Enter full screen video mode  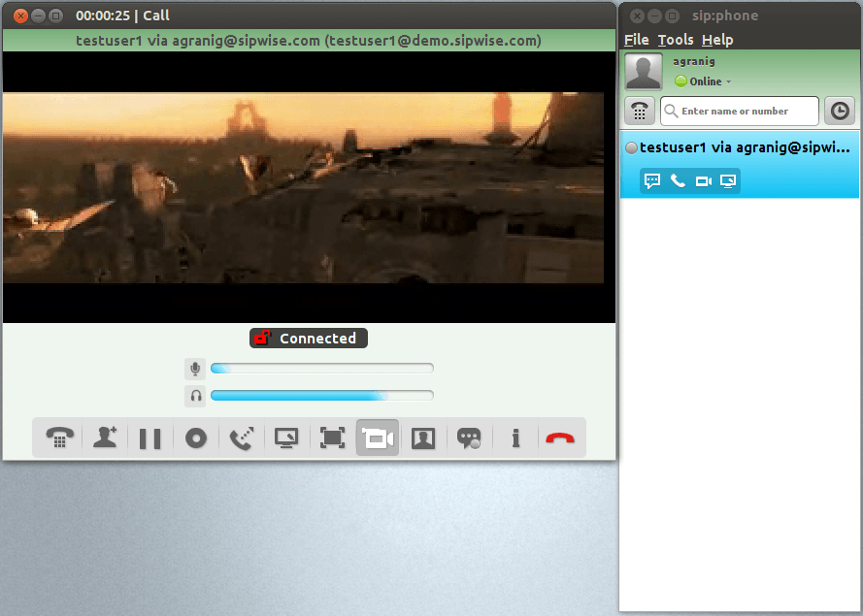point(332,438)
